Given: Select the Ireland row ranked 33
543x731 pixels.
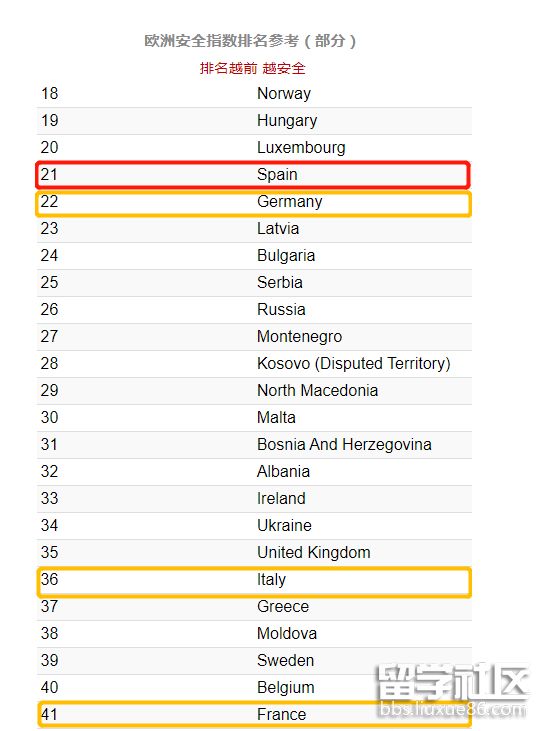Looking at the screenshot, I should 254,499.
